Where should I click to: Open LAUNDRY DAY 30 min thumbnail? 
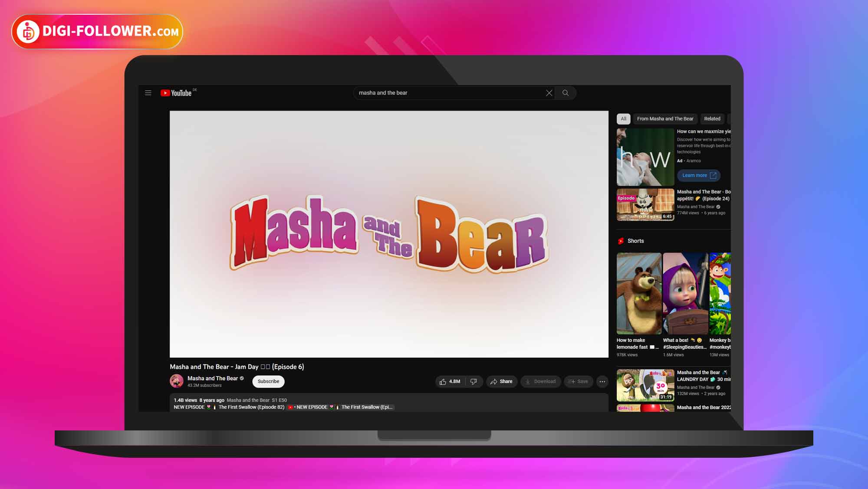click(x=645, y=385)
